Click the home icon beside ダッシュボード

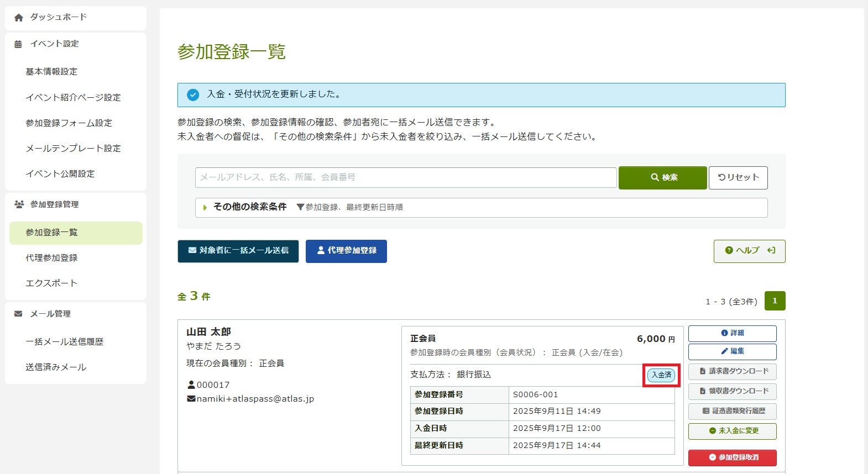click(19, 18)
